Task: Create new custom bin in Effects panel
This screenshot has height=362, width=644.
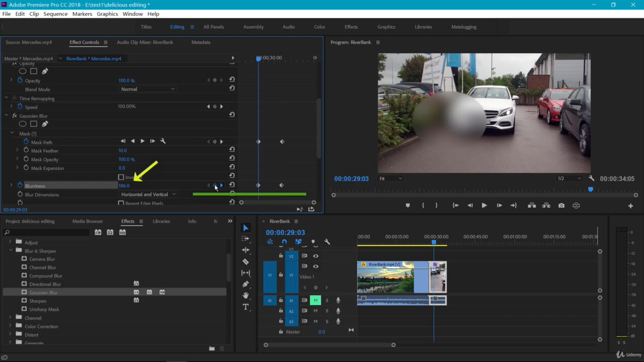Action: pyautogui.click(x=212, y=348)
